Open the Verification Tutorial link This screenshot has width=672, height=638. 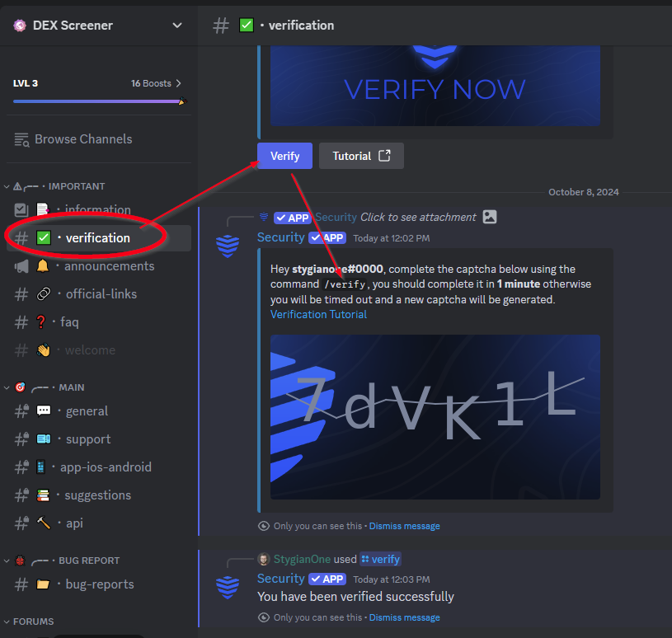pyautogui.click(x=318, y=315)
